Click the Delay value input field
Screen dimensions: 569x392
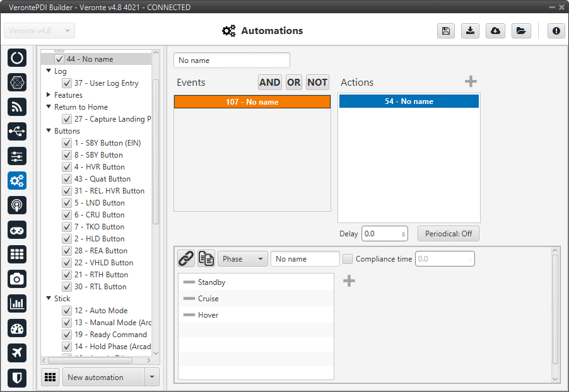point(385,234)
